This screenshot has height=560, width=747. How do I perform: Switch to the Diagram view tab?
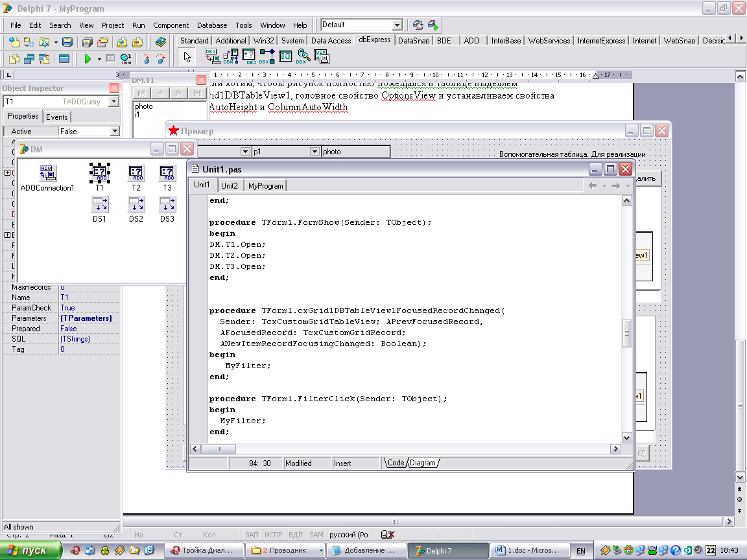point(423,463)
